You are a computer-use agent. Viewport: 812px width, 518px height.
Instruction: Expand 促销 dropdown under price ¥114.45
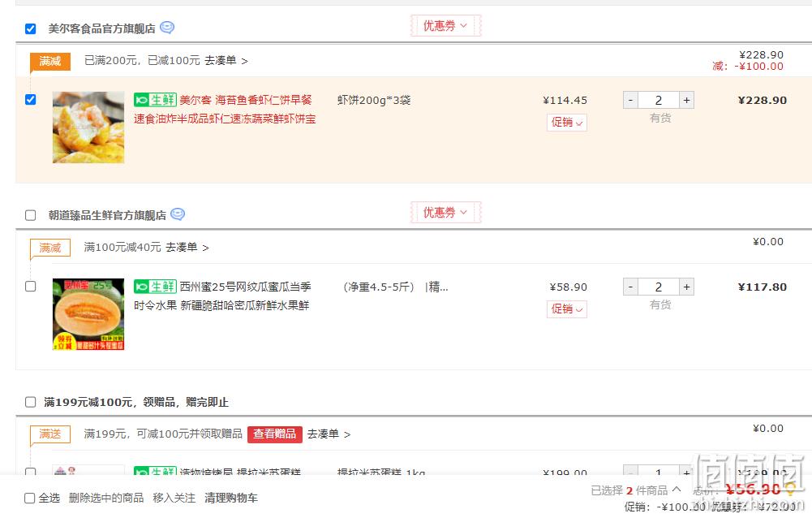(x=566, y=123)
